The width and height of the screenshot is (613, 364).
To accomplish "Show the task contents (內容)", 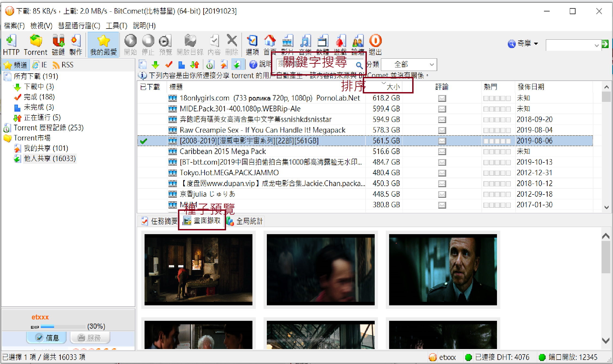I will [x=214, y=45].
